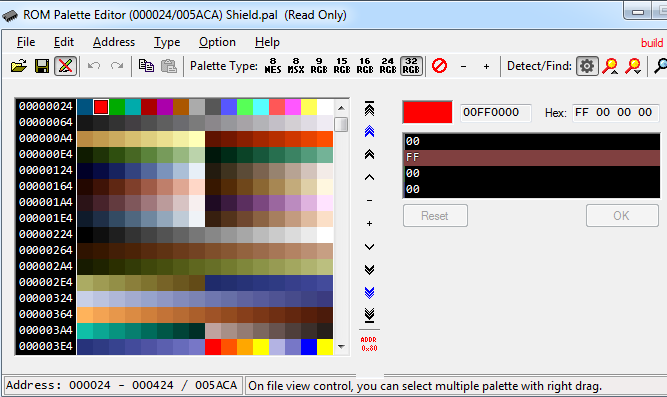Paste the palette from the clipboard
667x397 pixels.
click(x=169, y=66)
